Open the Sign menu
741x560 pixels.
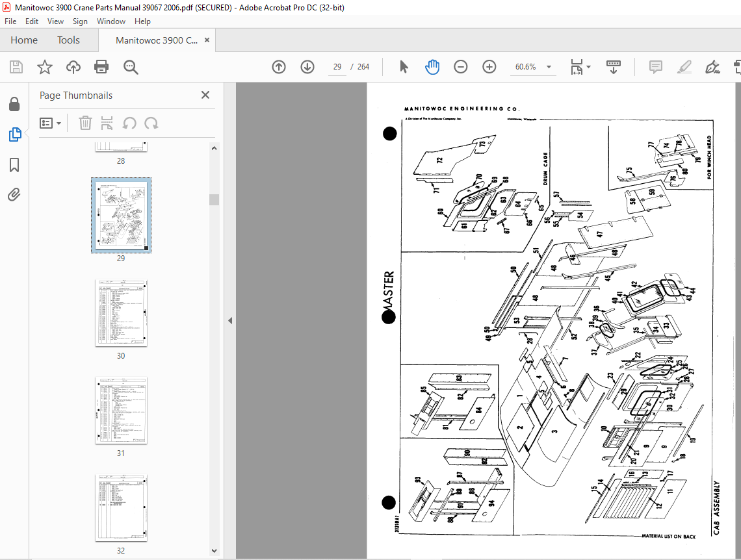[x=80, y=21]
